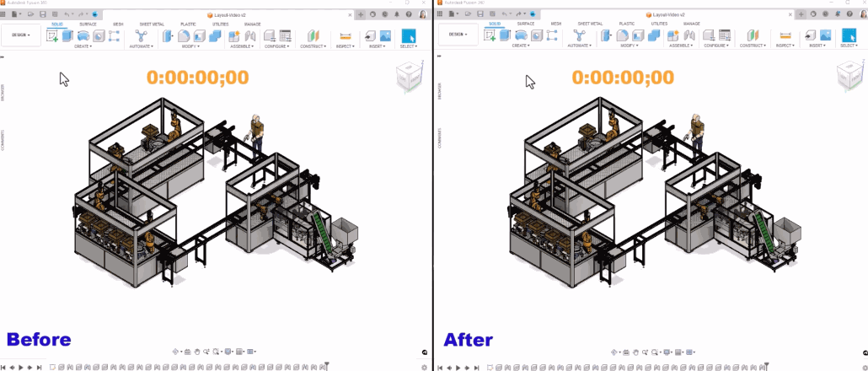Viewport: 868px width, 371px height.
Task: Open DESIGN workspace dropdown in the left (Before) window
Action: pyautogui.click(x=21, y=35)
